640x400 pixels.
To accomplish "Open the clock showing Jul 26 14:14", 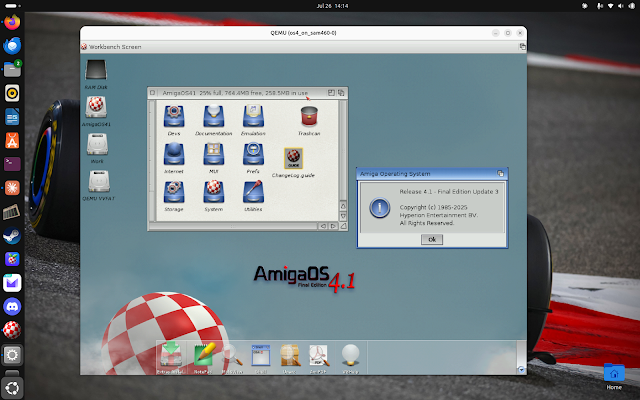I will (x=332, y=6).
